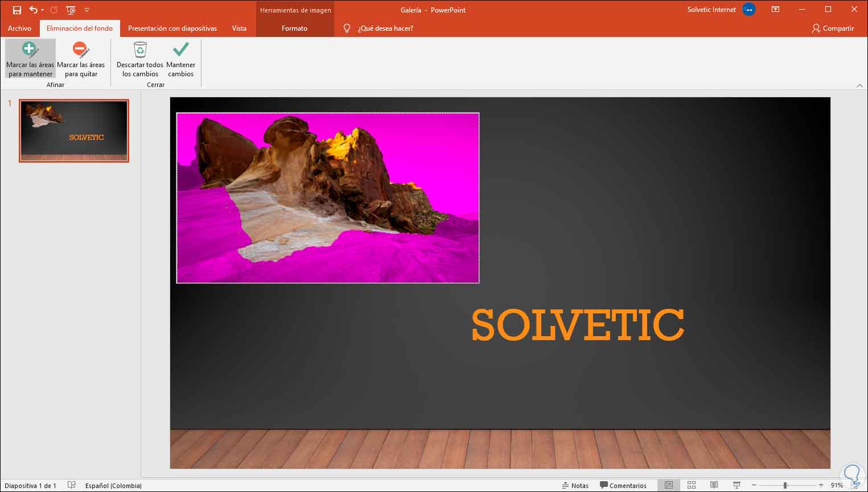Zoom in with the plus button

(821, 485)
